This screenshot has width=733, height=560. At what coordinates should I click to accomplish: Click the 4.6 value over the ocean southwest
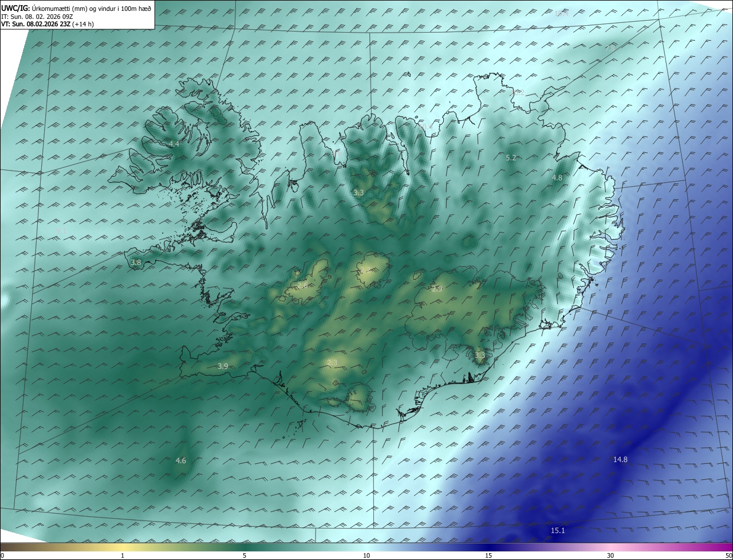[x=180, y=460]
